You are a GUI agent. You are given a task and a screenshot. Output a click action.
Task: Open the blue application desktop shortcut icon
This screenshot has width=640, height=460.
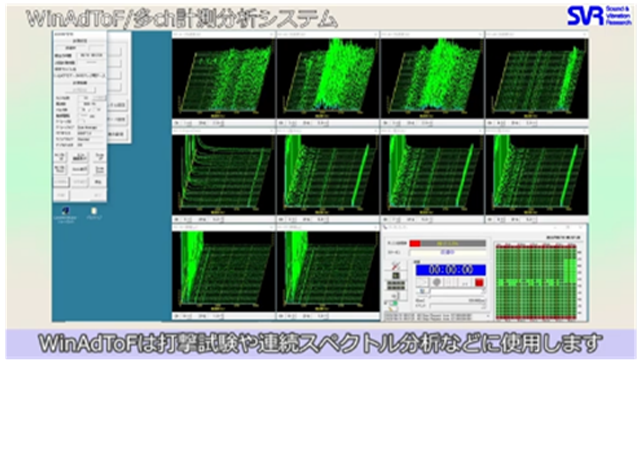click(x=65, y=211)
